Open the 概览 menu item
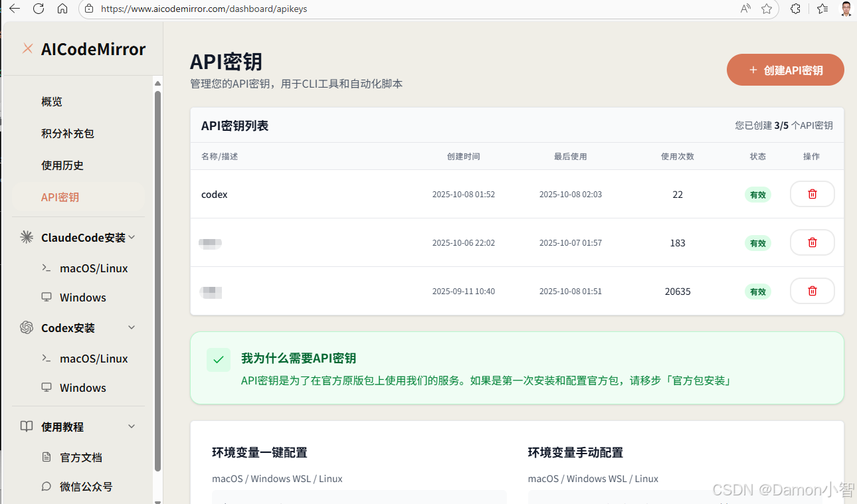This screenshot has height=504, width=857. 52,102
